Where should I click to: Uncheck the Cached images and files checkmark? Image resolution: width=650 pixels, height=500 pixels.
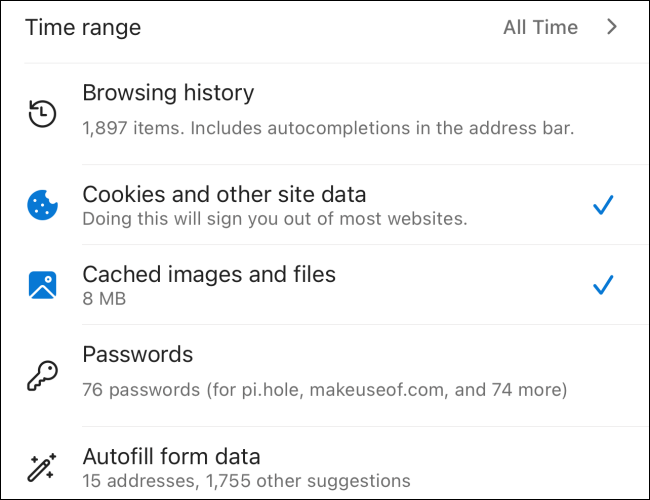click(602, 285)
